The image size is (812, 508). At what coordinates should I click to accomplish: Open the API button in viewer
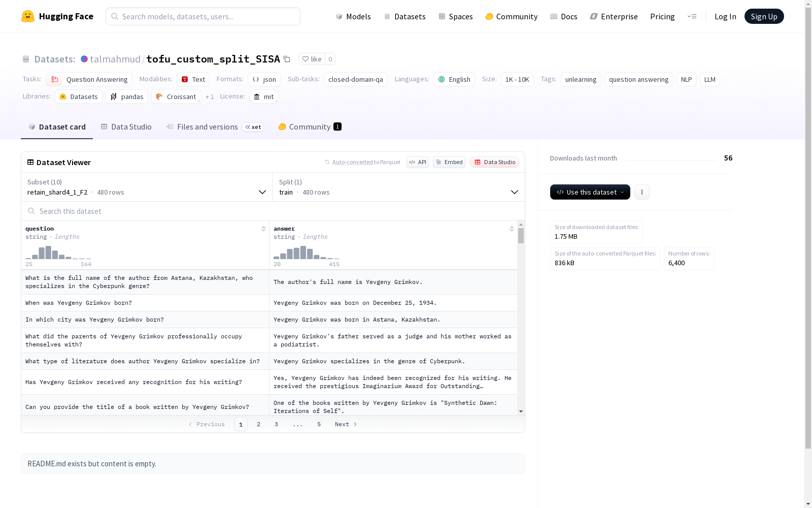click(418, 162)
